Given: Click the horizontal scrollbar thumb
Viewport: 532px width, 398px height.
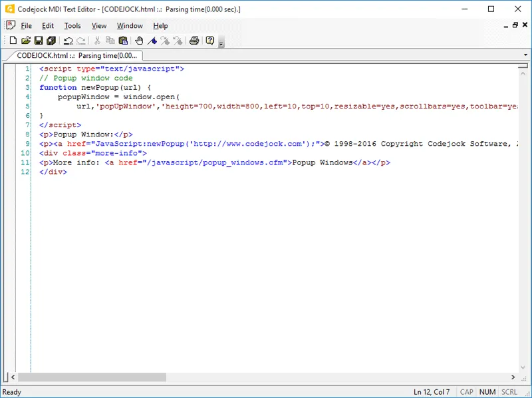Looking at the screenshot, I should pos(92,377).
